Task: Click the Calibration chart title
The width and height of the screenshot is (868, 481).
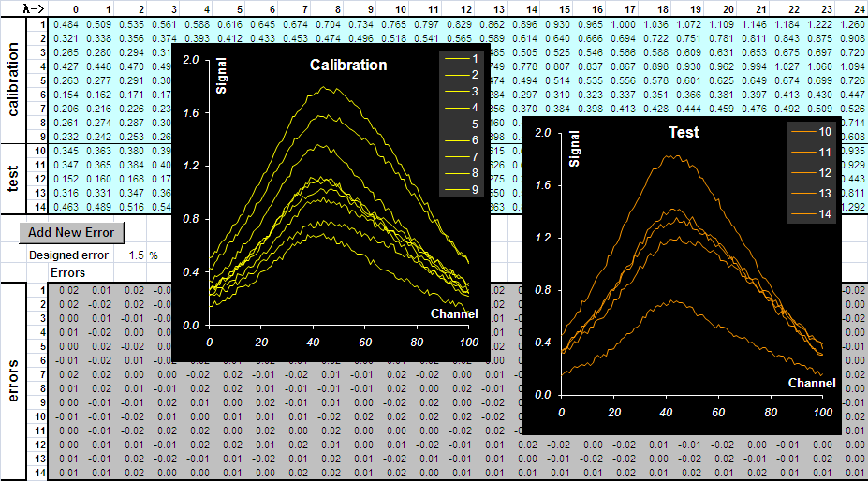Action: (x=348, y=65)
